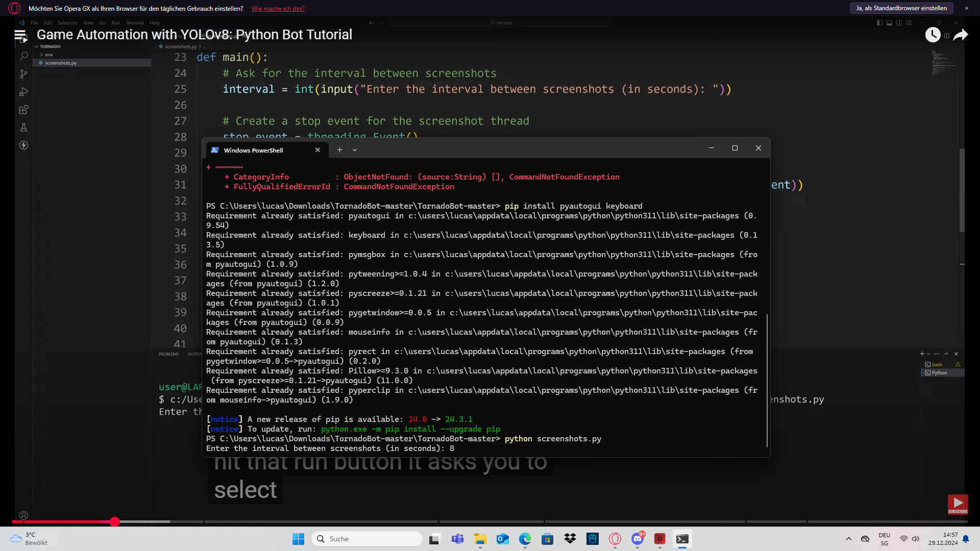Open the Terminal menu
This screenshot has height=551, width=980.
(x=134, y=22)
